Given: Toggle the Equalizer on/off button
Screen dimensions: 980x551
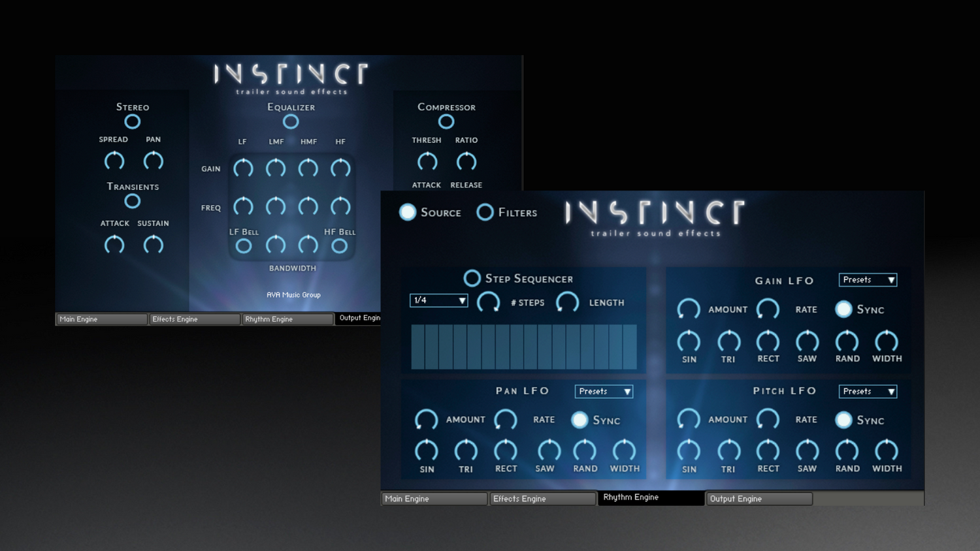Looking at the screenshot, I should (x=291, y=121).
